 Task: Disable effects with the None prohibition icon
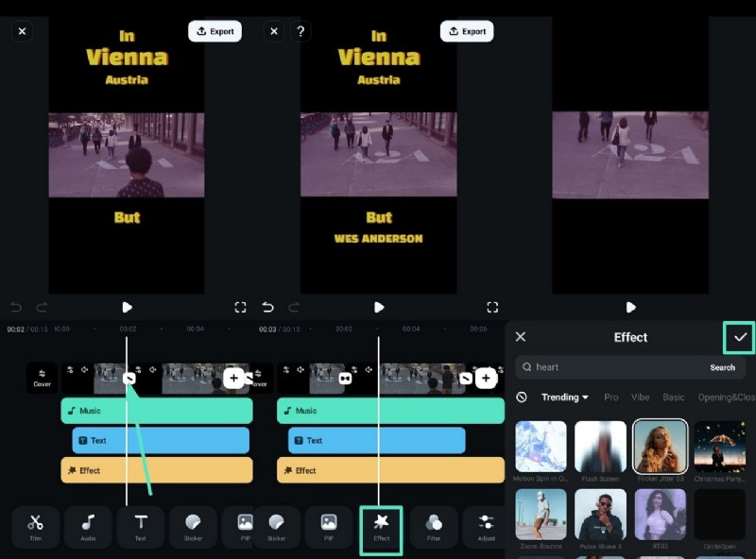(523, 398)
